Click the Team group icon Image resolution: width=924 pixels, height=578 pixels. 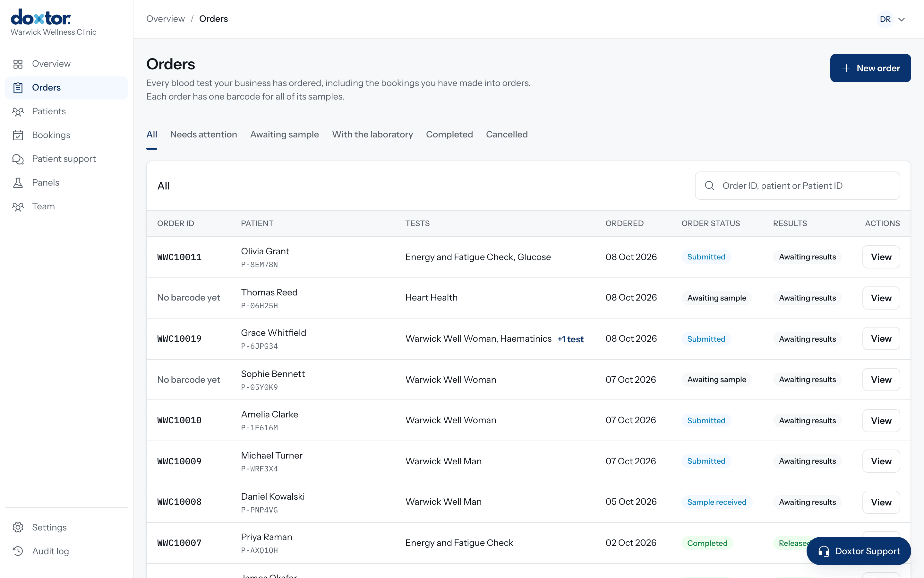pos(18,206)
